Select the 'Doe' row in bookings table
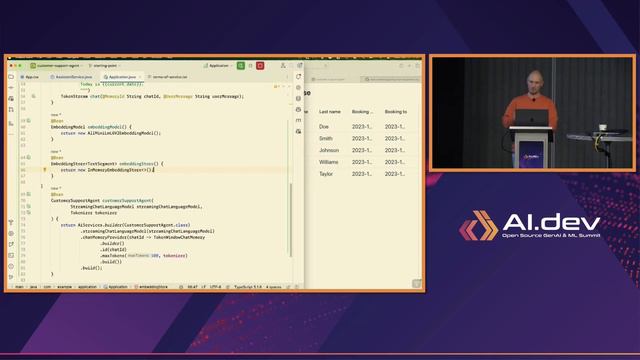Image resolution: width=640 pixels, height=360 pixels. coord(363,127)
